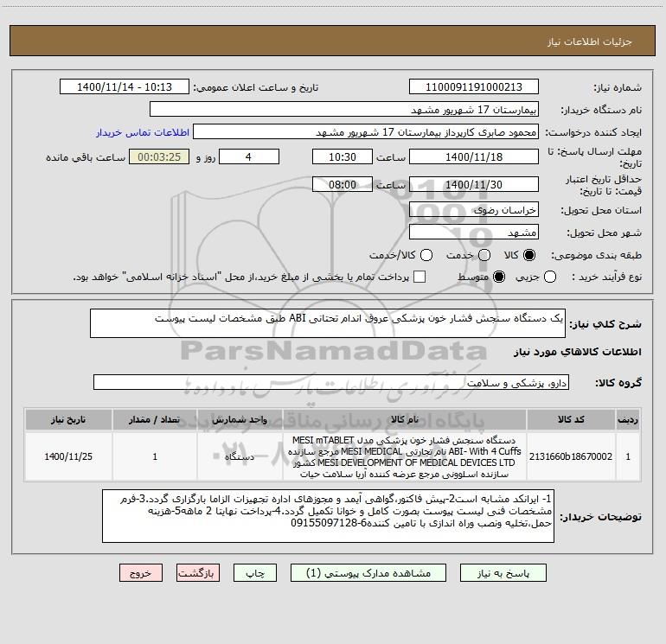Click the پاسخ به نیاز button
Viewport: 666px width, 644px height.
pos(503,573)
